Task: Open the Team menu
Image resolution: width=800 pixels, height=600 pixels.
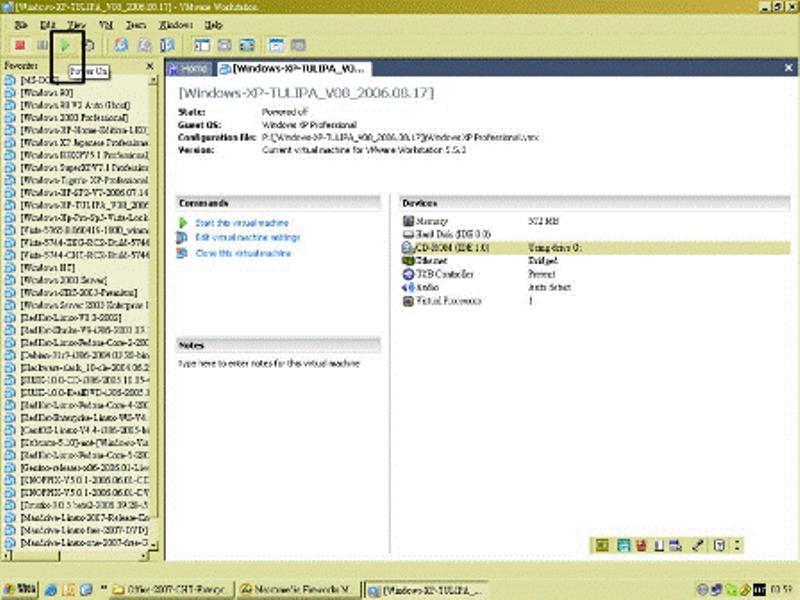Action: click(x=136, y=25)
